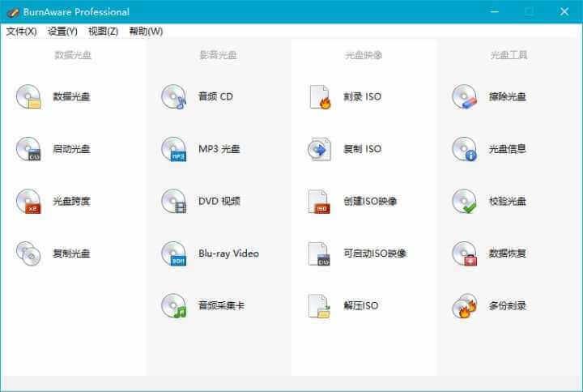Click the 刻录 ISO burn icon

tap(319, 96)
